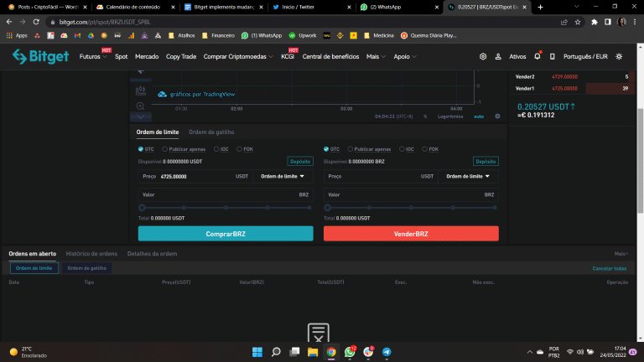Open Chrome extensions puzzle icon
Screen dimensions: 644x362
coord(595,22)
